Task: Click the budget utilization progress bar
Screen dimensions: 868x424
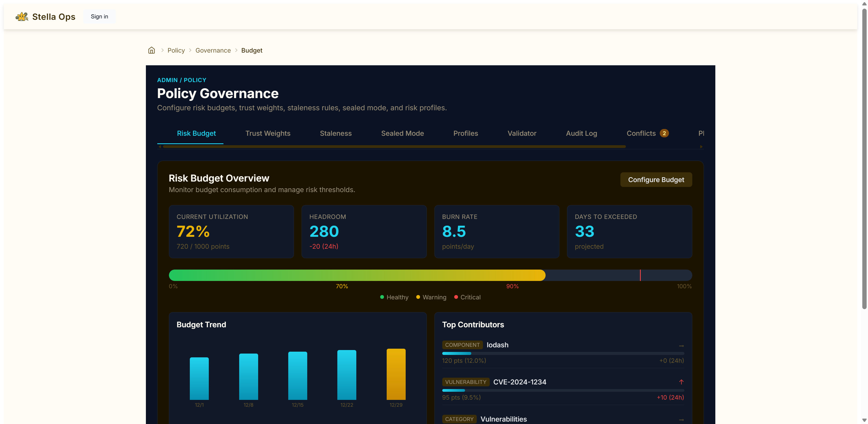Action: pos(430,275)
